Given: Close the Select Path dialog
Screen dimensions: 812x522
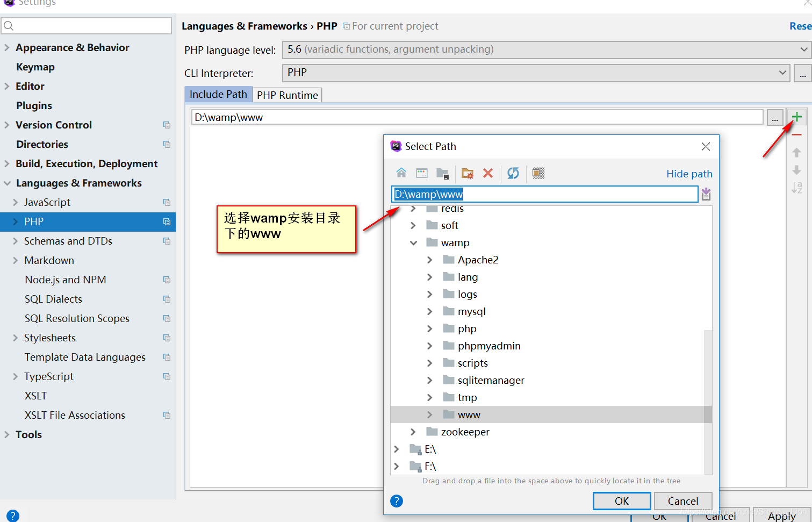Looking at the screenshot, I should [x=706, y=146].
